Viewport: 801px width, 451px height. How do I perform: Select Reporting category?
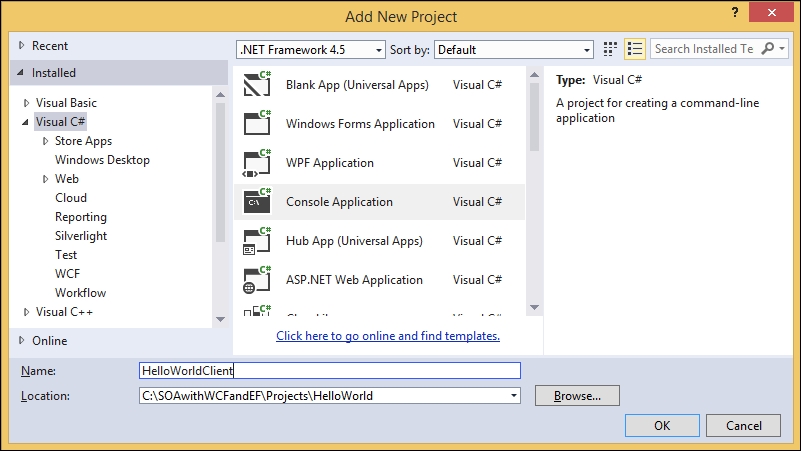pos(81,217)
